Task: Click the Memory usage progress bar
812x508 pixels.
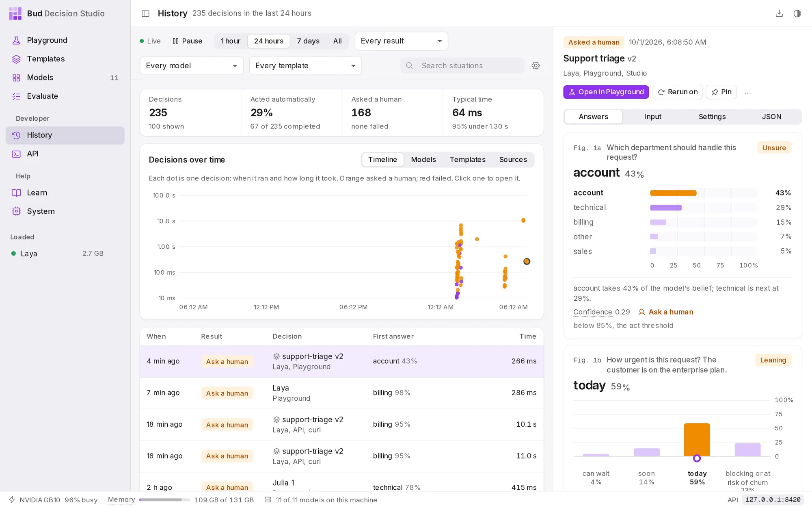Action: (x=164, y=500)
